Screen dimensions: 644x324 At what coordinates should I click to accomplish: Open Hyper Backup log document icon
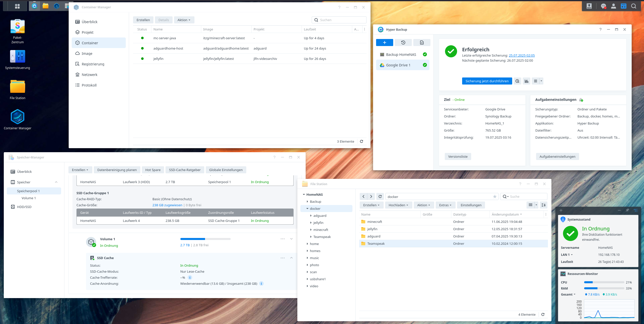pos(422,43)
